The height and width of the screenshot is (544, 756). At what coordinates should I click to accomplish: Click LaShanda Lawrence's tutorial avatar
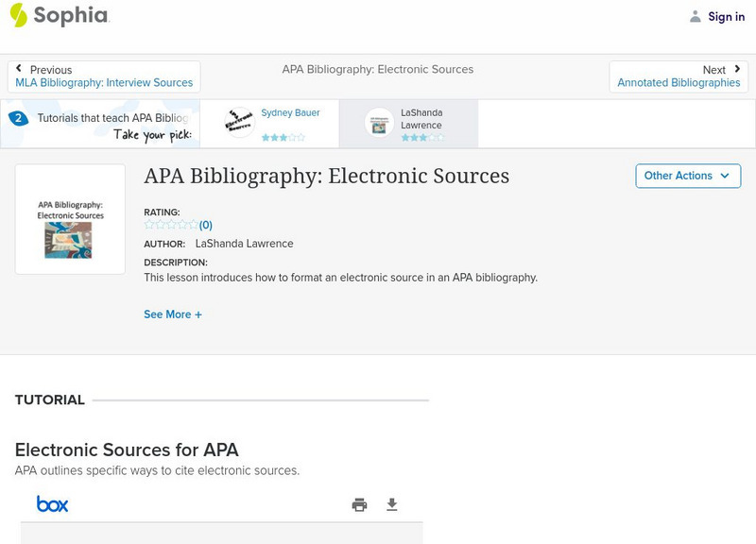380,123
